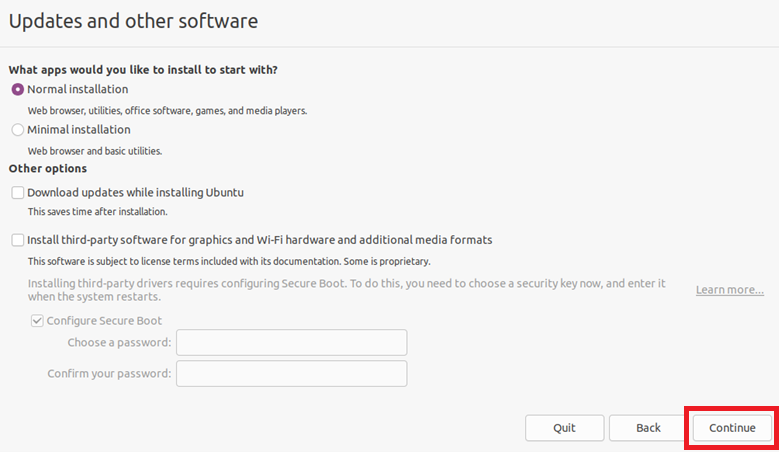Enable Download updates while installing Ubuntu checkbox
Image resolution: width=779 pixels, height=452 pixels.
coord(18,192)
